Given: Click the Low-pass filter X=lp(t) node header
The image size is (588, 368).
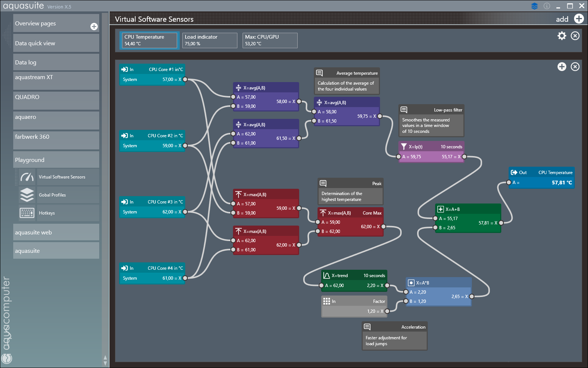Looking at the screenshot, I should click(431, 147).
